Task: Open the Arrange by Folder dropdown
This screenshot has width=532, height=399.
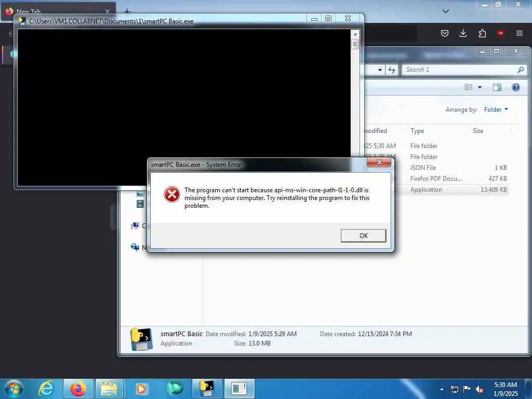Action: click(496, 110)
